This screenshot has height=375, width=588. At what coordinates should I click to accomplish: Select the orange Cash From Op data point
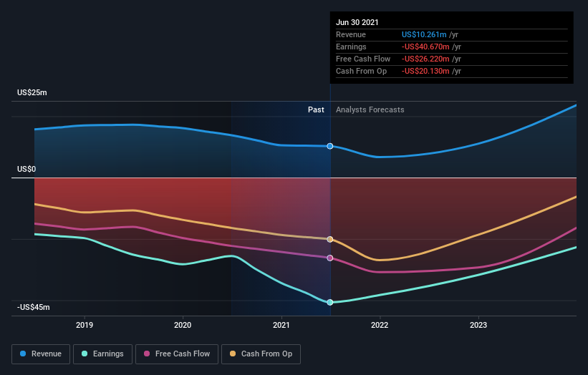[330, 239]
